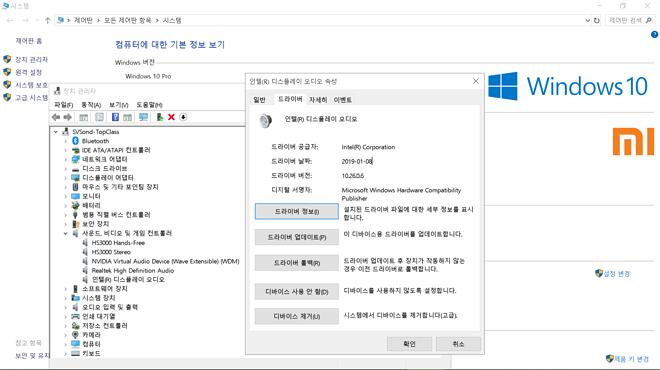Click the driver date value 2019-01-08

click(357, 161)
